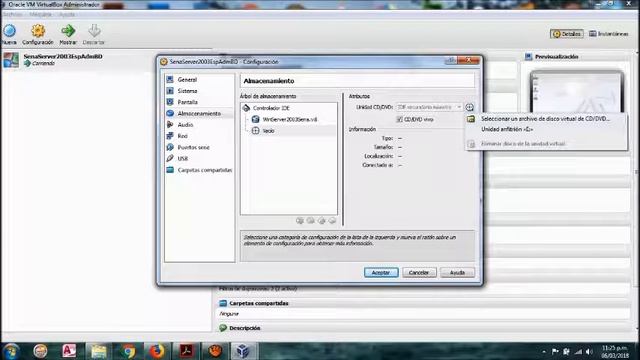
Task: Open the Máquina menu
Action: [40, 15]
